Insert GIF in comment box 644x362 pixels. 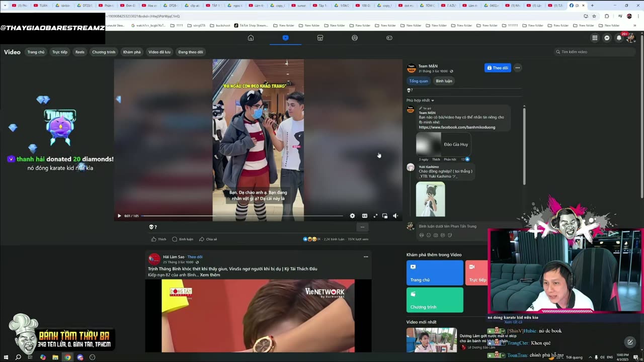coord(443,235)
